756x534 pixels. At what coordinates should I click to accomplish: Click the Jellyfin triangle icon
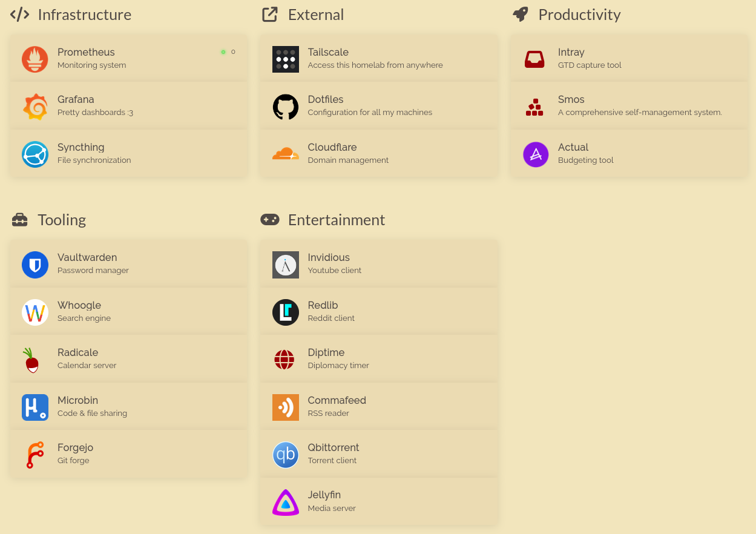(286, 503)
